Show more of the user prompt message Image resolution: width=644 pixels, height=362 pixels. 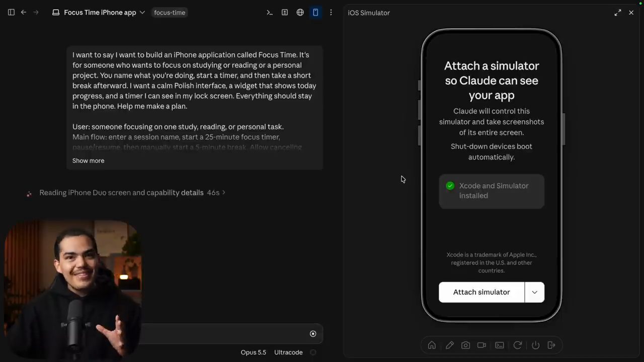point(89,161)
